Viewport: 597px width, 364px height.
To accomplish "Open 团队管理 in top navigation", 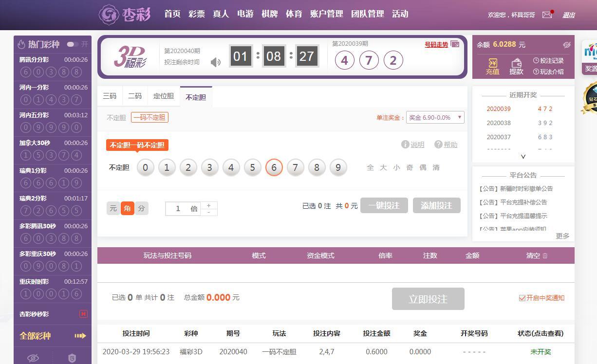I will click(368, 14).
